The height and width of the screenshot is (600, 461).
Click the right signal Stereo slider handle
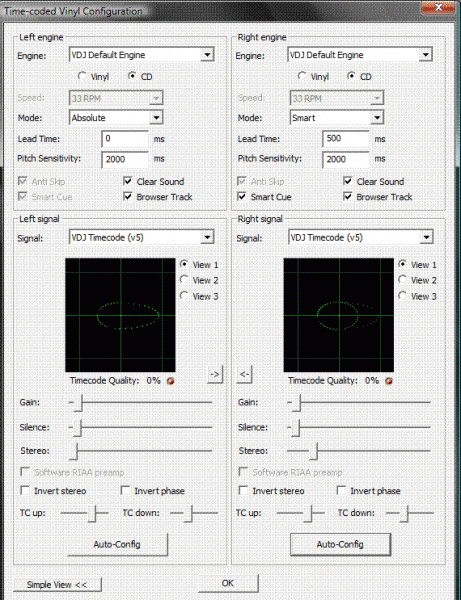pos(314,451)
